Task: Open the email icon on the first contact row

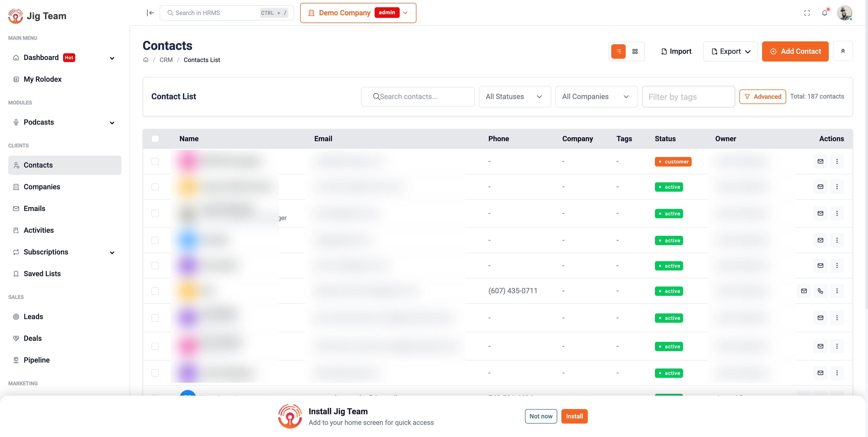Action: pyautogui.click(x=820, y=161)
